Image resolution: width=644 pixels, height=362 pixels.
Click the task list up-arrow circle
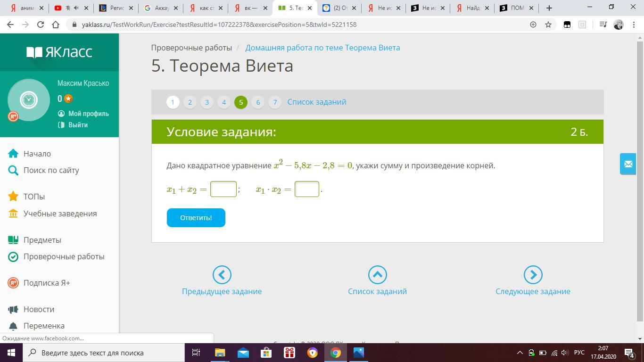point(377,275)
